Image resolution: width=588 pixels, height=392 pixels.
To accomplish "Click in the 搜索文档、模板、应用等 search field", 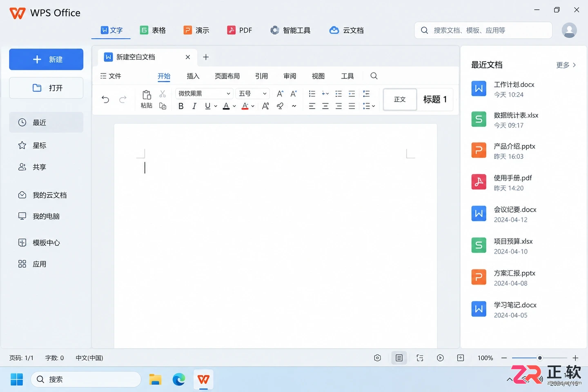I will [x=483, y=30].
